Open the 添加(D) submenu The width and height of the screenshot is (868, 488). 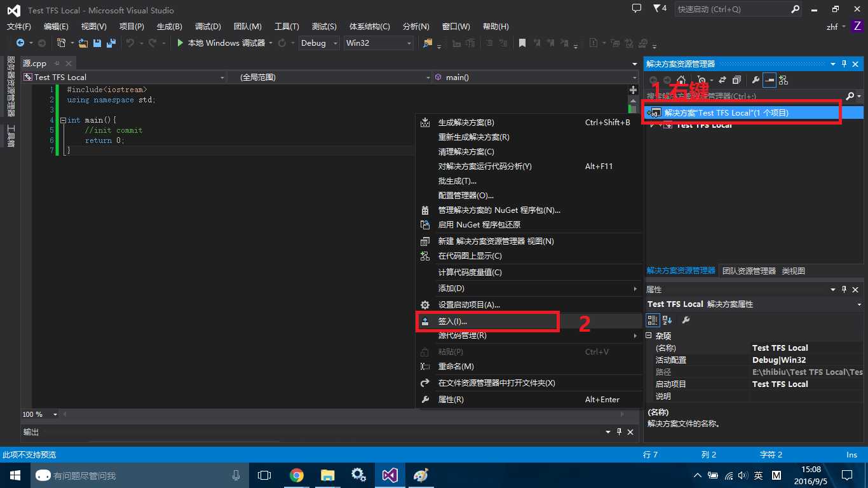pyautogui.click(x=529, y=288)
